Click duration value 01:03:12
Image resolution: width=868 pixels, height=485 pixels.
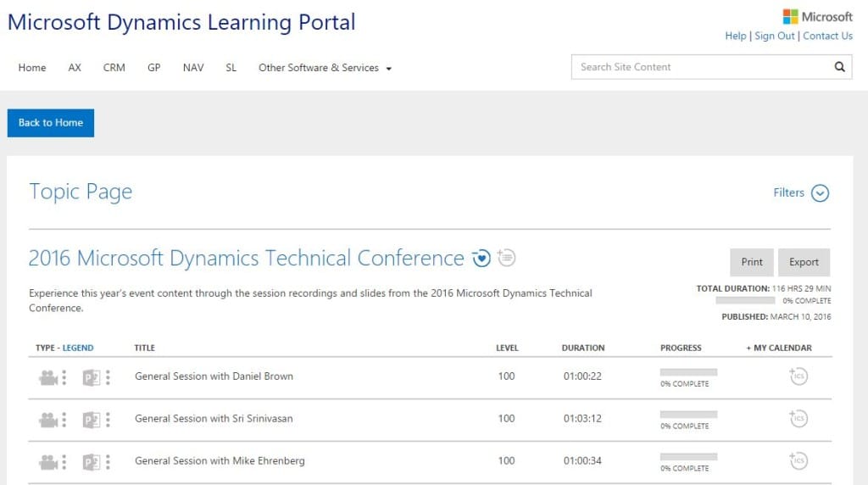(x=582, y=419)
